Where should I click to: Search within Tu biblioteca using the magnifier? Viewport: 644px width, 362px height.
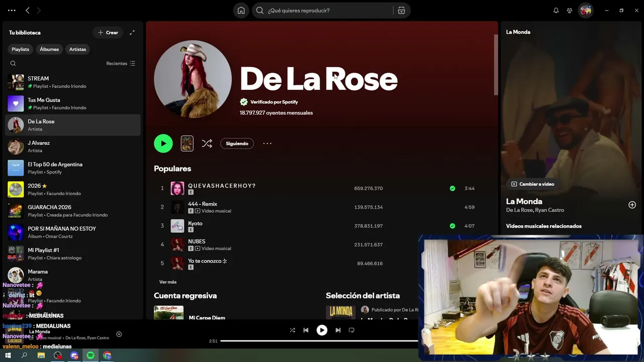click(x=13, y=63)
